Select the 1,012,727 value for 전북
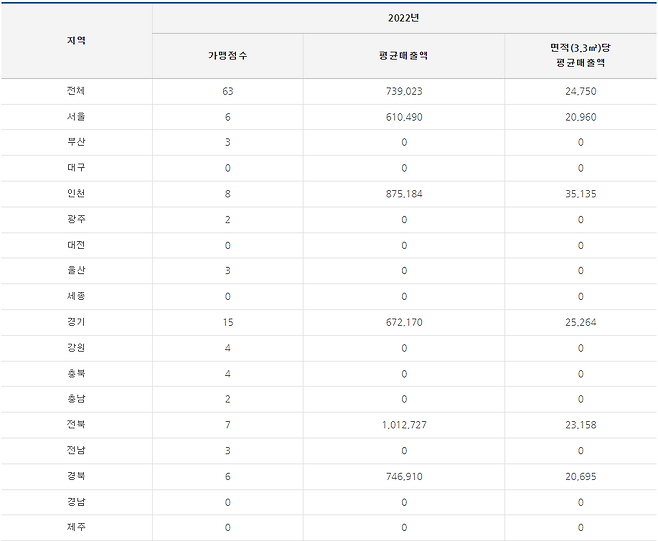 click(x=404, y=425)
